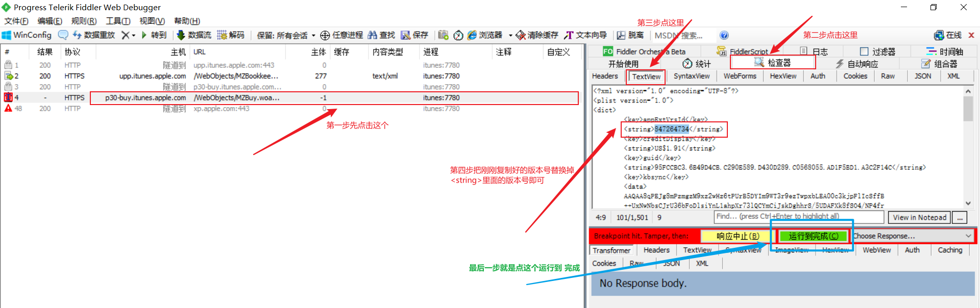Click the camera screenshot toolbar icon
The image size is (980, 308).
443,35
